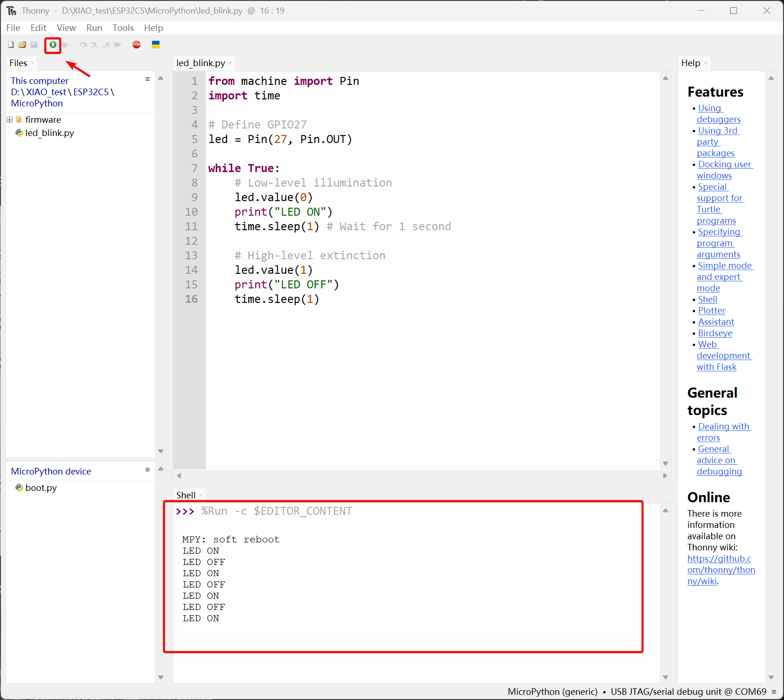Open the Tools menu
Screen dimensions: 784x700
point(123,28)
